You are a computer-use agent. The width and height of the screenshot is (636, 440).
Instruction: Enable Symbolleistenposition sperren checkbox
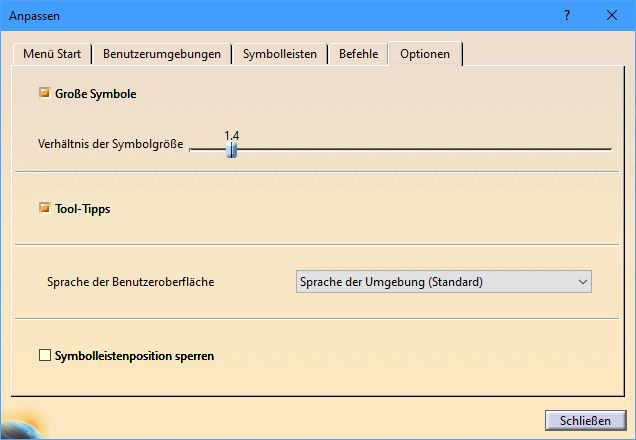click(x=44, y=355)
